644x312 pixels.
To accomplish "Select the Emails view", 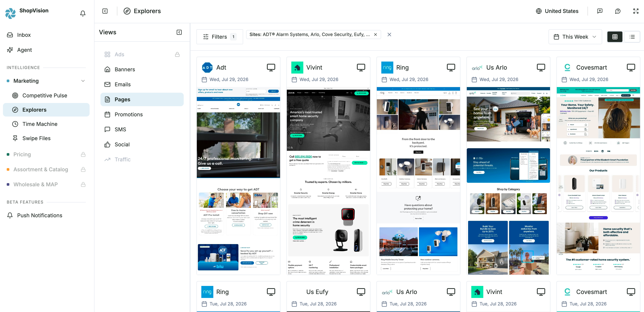I will (x=142, y=84).
